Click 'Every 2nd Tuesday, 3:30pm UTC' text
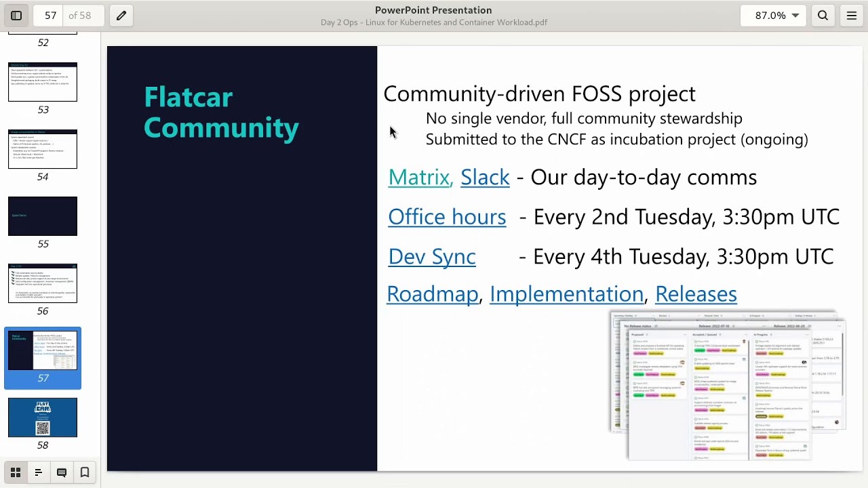The width and height of the screenshot is (868, 488). (686, 217)
